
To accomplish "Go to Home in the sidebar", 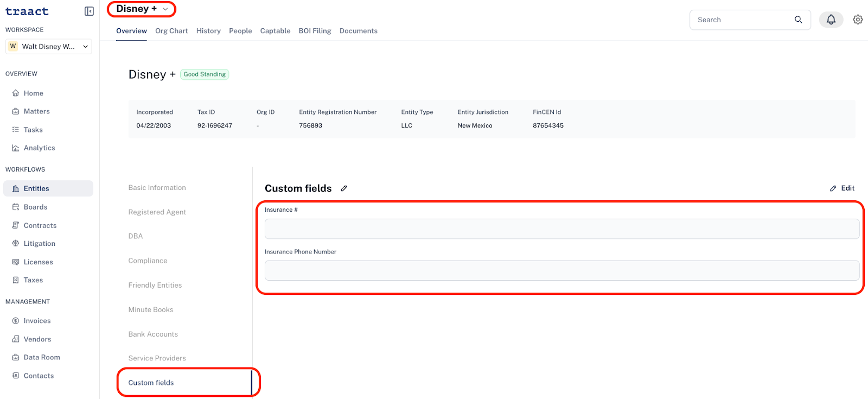I will (x=34, y=93).
